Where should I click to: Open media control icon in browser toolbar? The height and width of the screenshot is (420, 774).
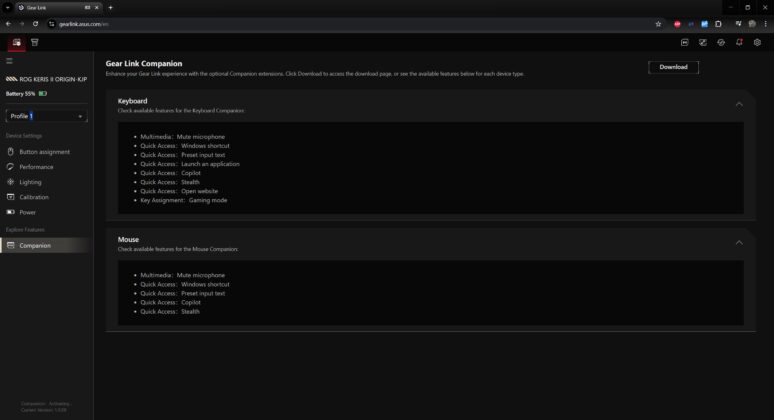tap(738, 24)
